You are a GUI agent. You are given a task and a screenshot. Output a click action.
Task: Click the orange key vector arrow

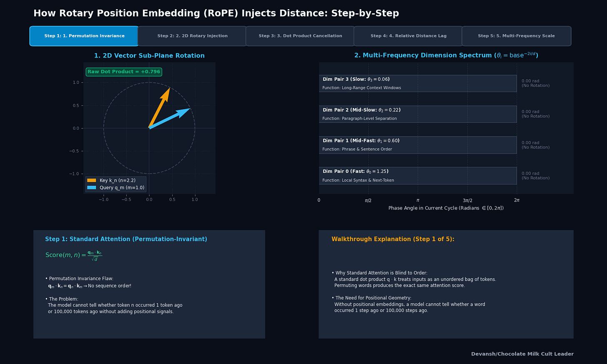[x=160, y=107]
